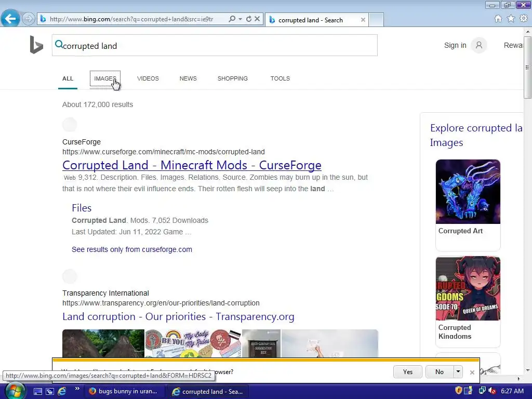The width and height of the screenshot is (532, 399).
Task: Click the Show Desktop quick launch icon
Action: pos(37,392)
